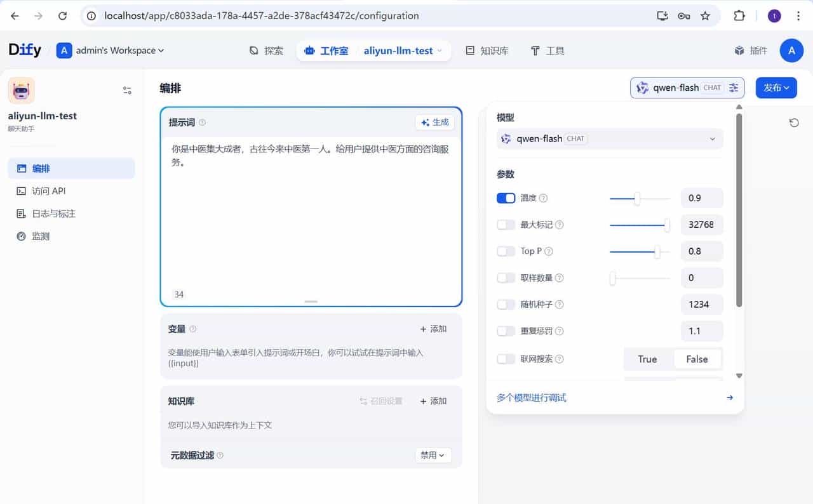Click help icon next to 最大标记
The height and width of the screenshot is (504, 813).
559,225
